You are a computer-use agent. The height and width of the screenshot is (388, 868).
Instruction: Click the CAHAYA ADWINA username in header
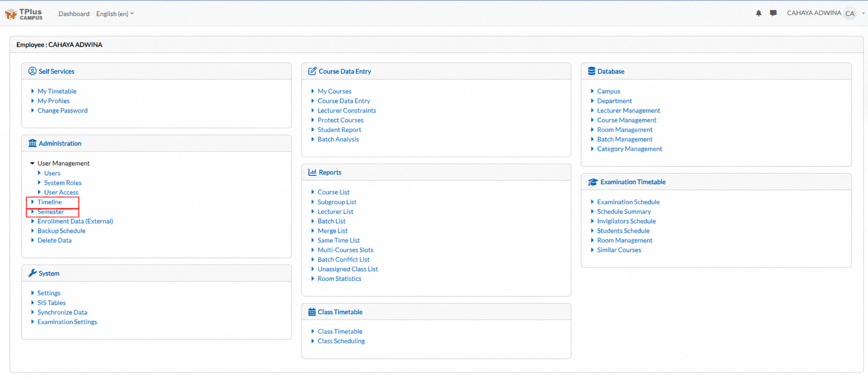tap(814, 13)
